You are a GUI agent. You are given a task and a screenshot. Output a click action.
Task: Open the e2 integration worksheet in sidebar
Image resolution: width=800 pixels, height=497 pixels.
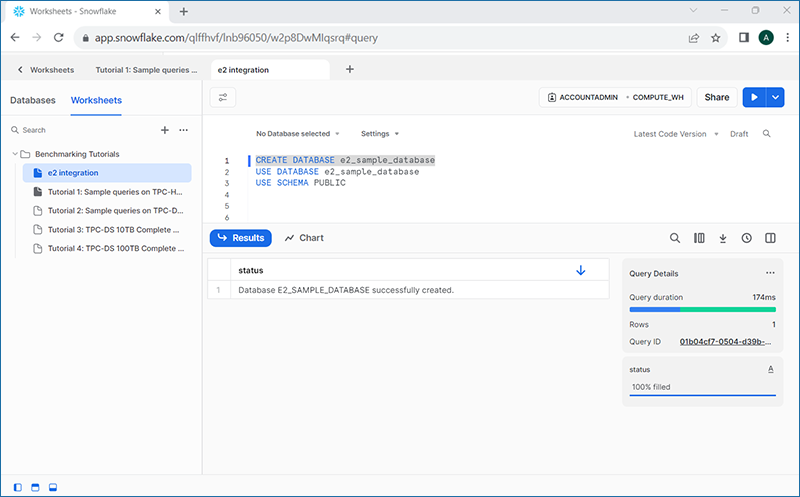click(107, 173)
